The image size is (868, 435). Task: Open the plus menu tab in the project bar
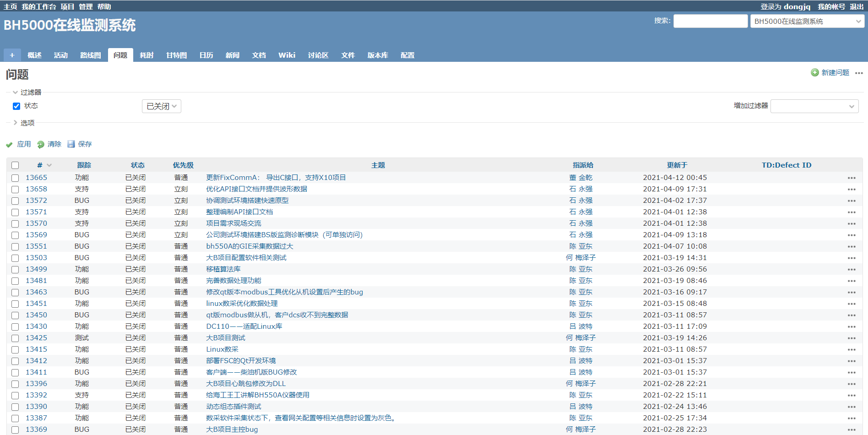12,55
